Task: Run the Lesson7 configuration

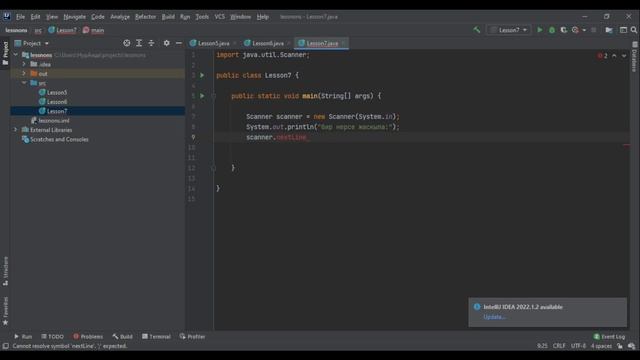Action: 540,30
